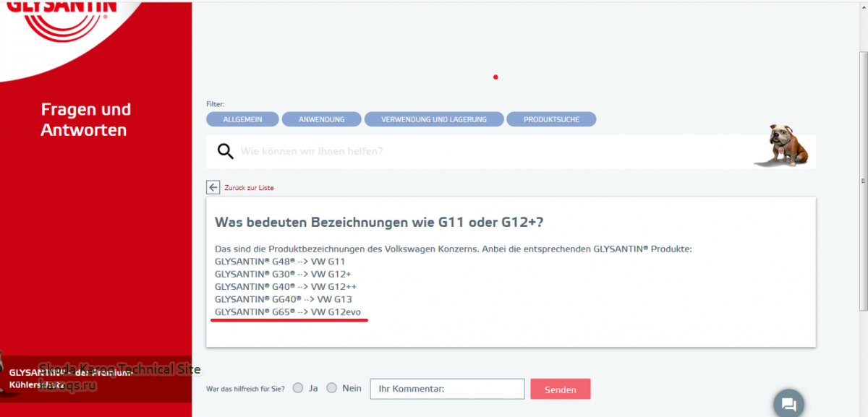Open the GLYSANTIN Premium Kühlerschutz sidebar banner

click(95, 379)
